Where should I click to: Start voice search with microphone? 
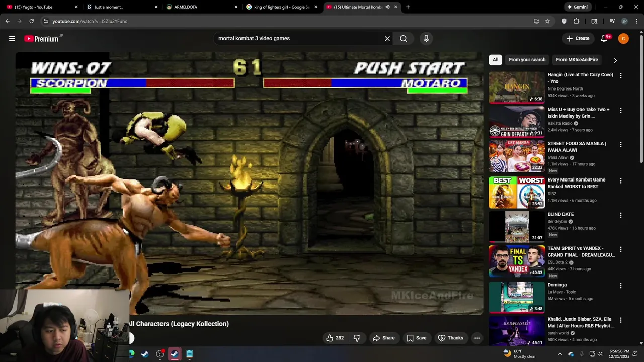tap(426, 38)
